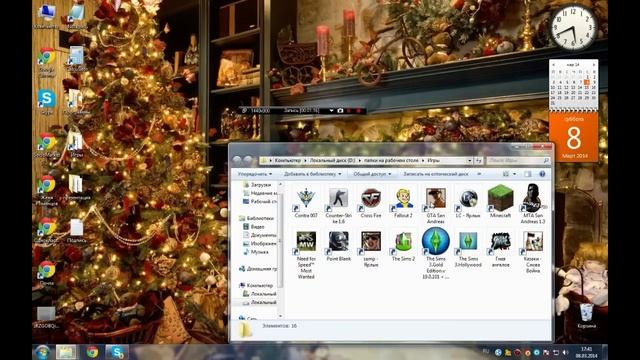Select Недавние места in navigation pane
This screenshot has height=360, width=640.
pyautogui.click(x=260, y=193)
